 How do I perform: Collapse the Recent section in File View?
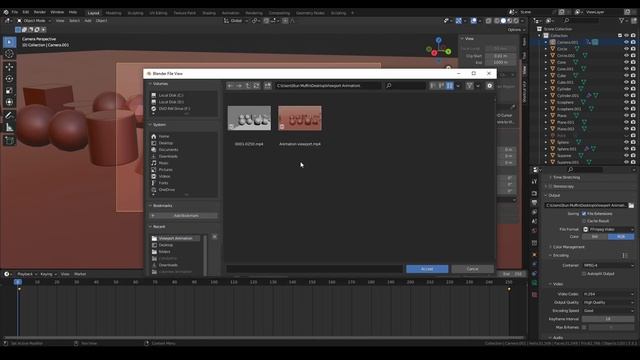coord(159,227)
